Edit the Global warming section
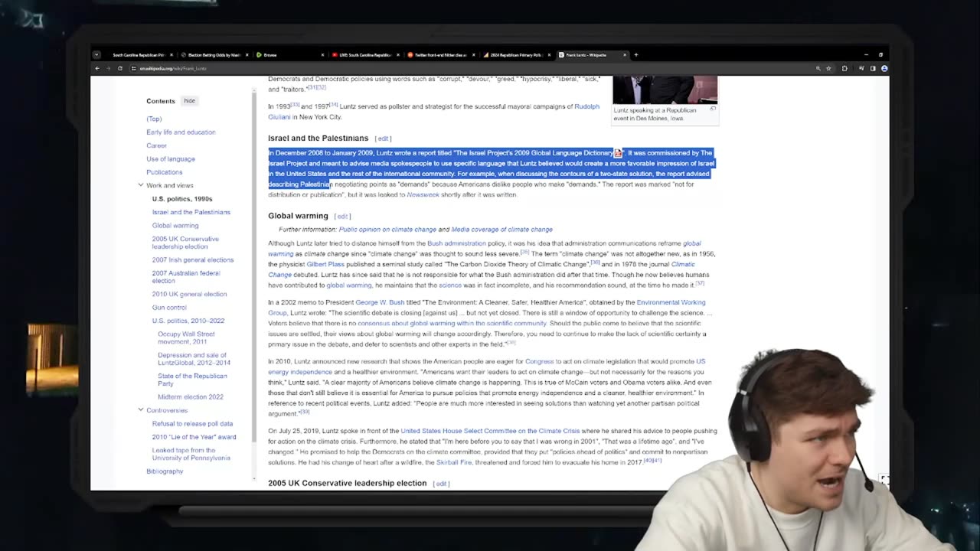980x551 pixels. [x=342, y=217]
